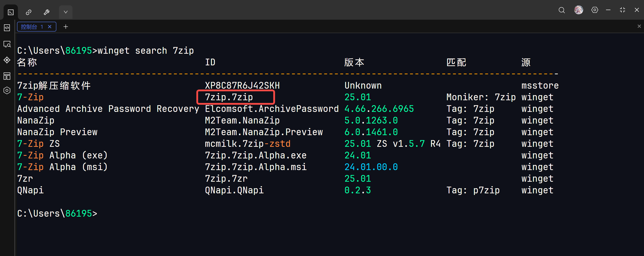Click the link chain icon in top bar
The width and height of the screenshot is (644, 256).
[28, 12]
